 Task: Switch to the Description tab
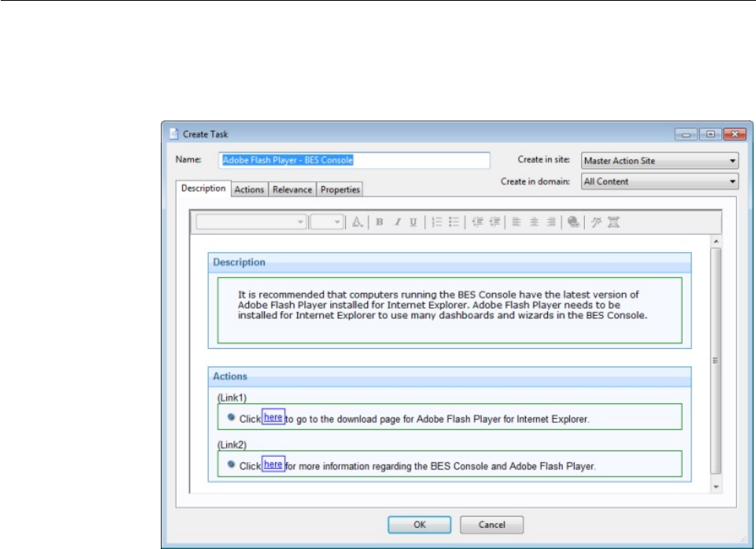tap(203, 188)
